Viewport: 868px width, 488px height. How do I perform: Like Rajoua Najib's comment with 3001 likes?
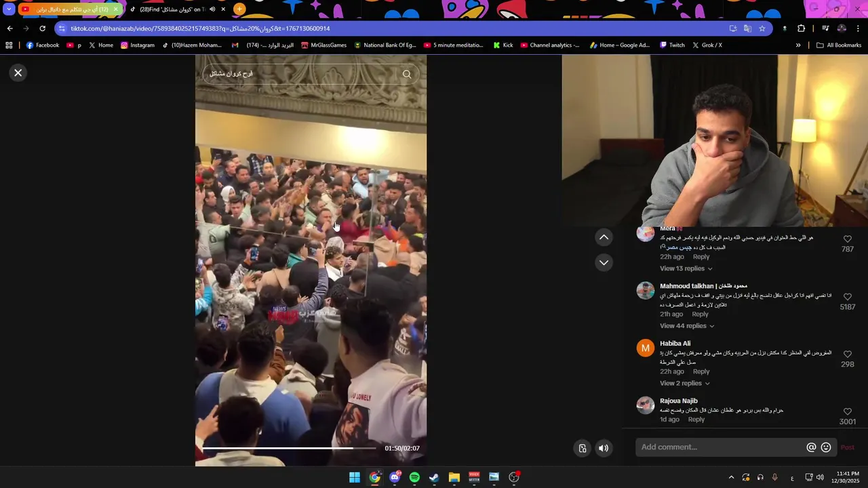tap(848, 411)
